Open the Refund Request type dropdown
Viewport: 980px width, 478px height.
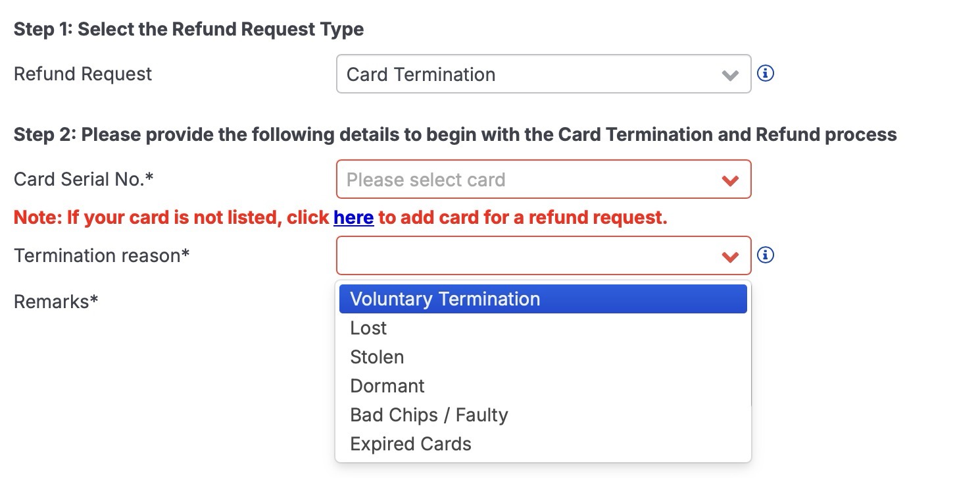543,74
